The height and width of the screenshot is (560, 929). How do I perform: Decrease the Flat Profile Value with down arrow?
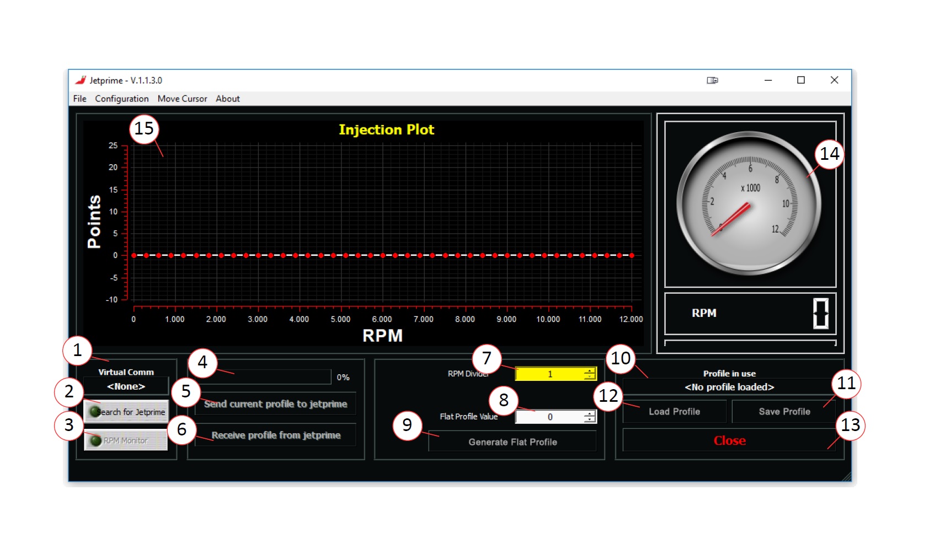coord(590,420)
